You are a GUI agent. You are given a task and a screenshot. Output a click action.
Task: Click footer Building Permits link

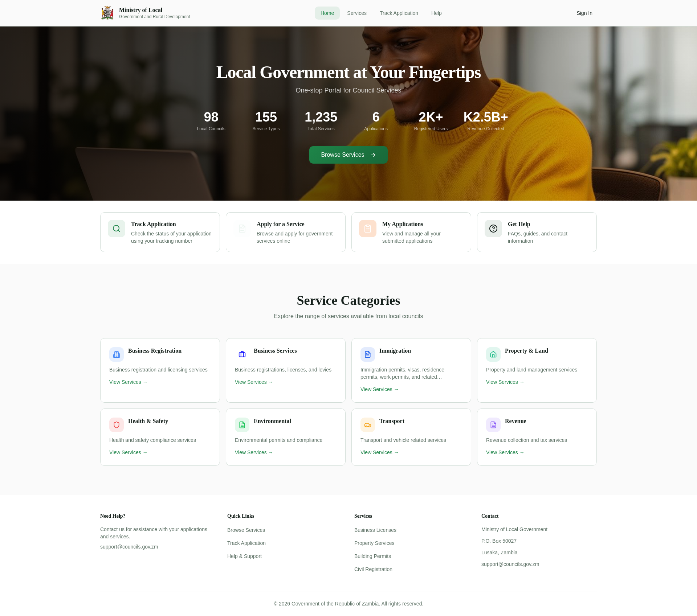click(372, 556)
